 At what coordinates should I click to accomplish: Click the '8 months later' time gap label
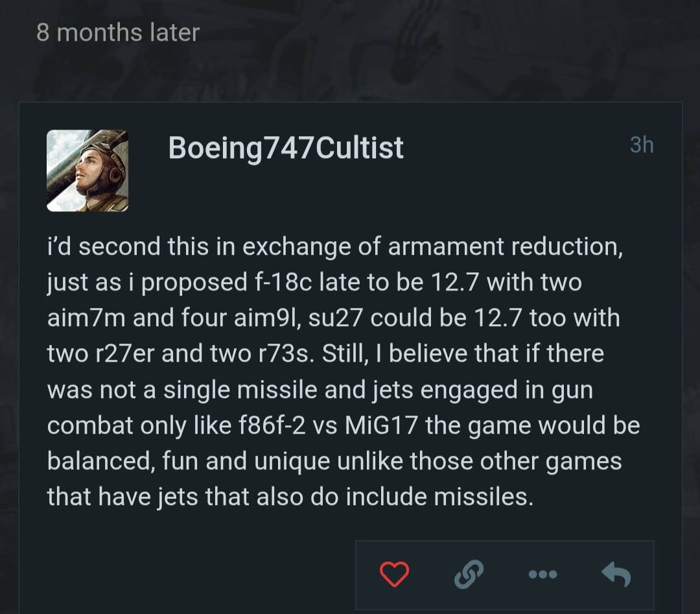(118, 32)
